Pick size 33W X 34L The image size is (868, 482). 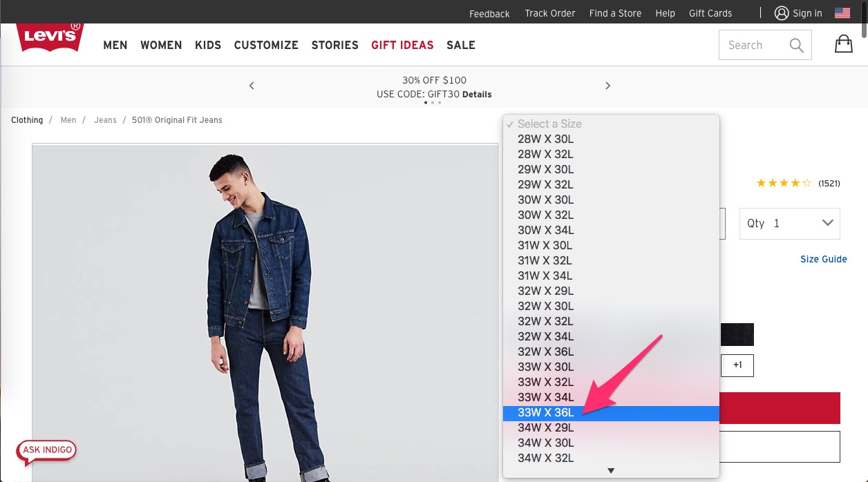pyautogui.click(x=611, y=397)
